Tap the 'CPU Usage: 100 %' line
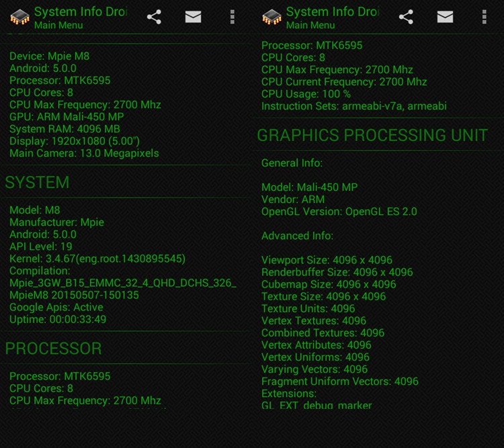504x448 pixels. coord(306,94)
